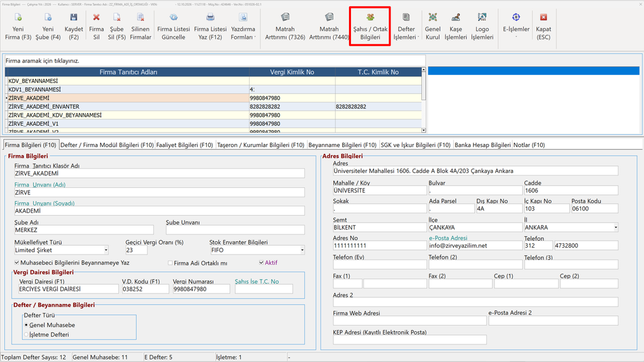Open Şahıs / Ortak Bilgileri

pyautogui.click(x=370, y=26)
